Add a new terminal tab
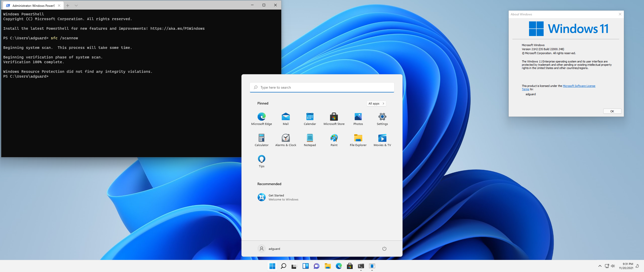644x272 pixels. coord(68,5)
